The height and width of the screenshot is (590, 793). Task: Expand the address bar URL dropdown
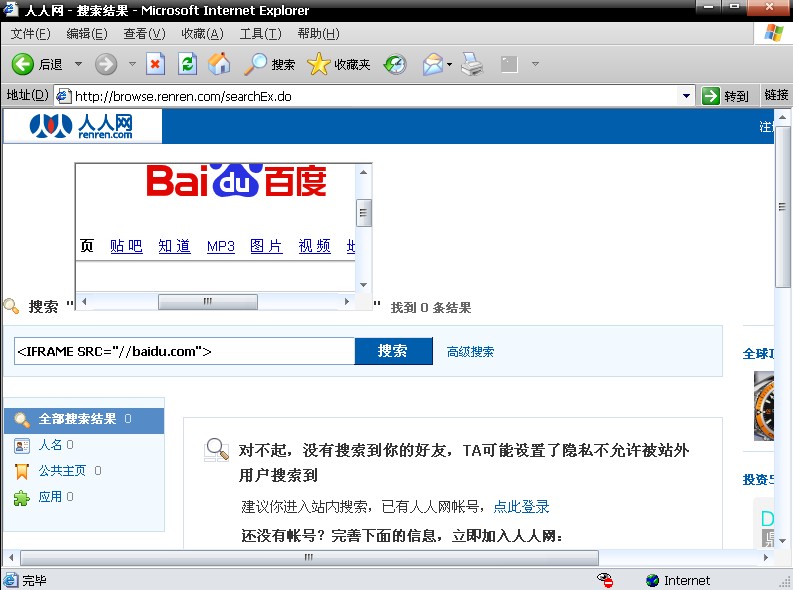pos(686,96)
